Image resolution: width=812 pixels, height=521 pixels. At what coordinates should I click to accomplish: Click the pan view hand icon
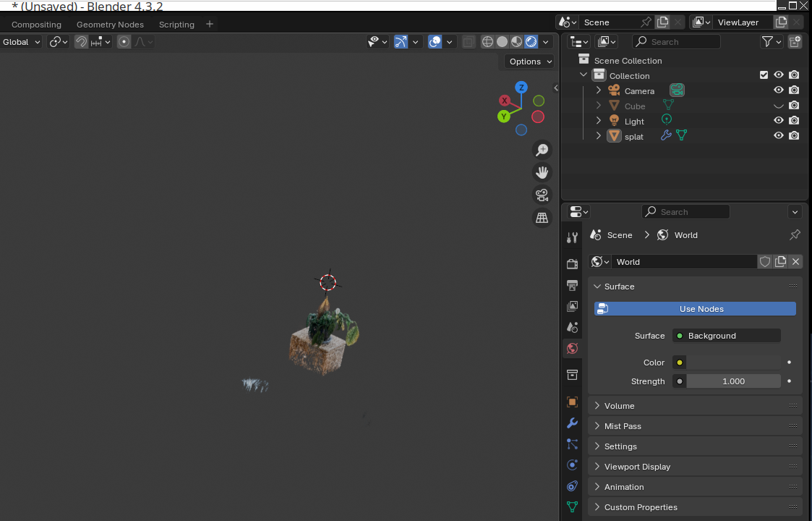click(x=542, y=172)
